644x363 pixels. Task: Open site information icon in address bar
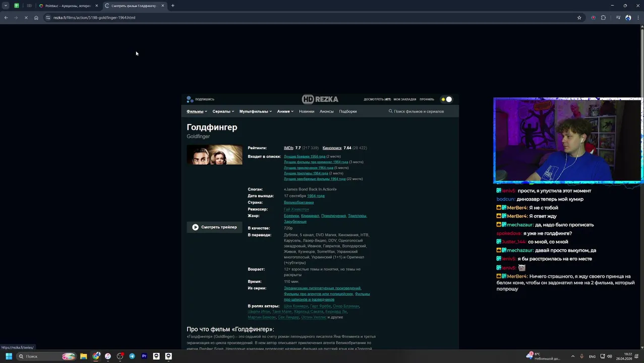point(48,18)
